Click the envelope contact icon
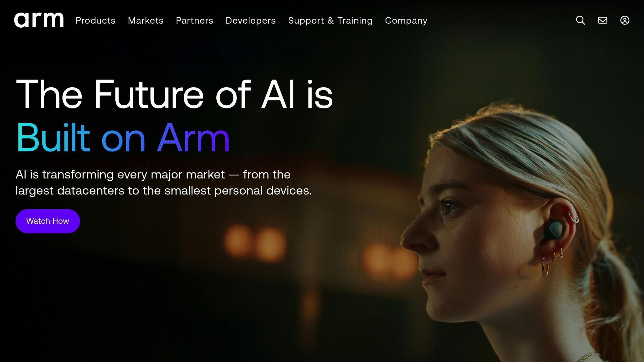Image resolution: width=644 pixels, height=362 pixels. (602, 20)
